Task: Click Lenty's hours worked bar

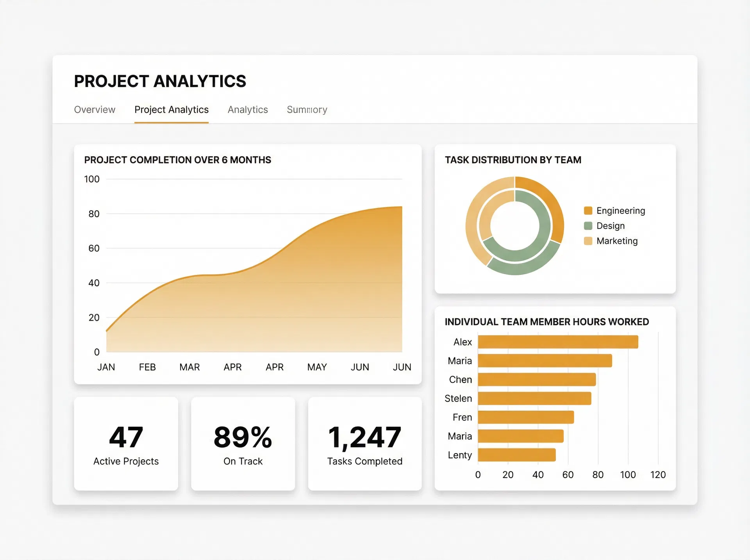Action: 516,455
